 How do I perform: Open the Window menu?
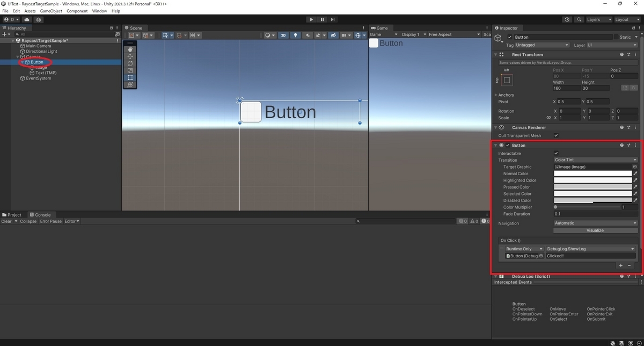point(99,11)
